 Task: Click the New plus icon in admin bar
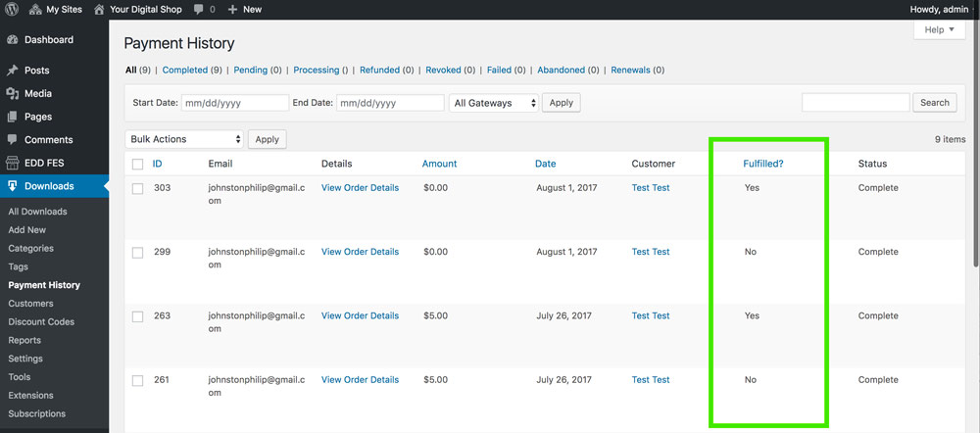tap(232, 9)
